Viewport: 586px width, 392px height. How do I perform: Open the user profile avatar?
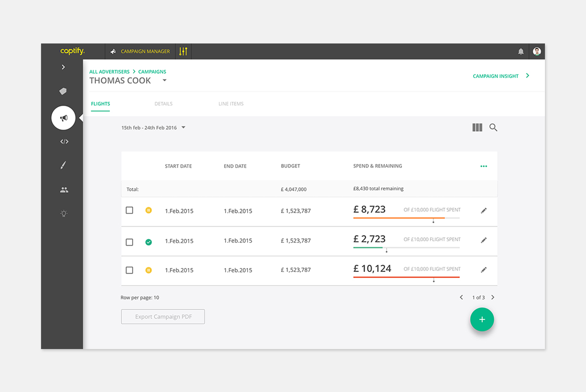(x=537, y=51)
